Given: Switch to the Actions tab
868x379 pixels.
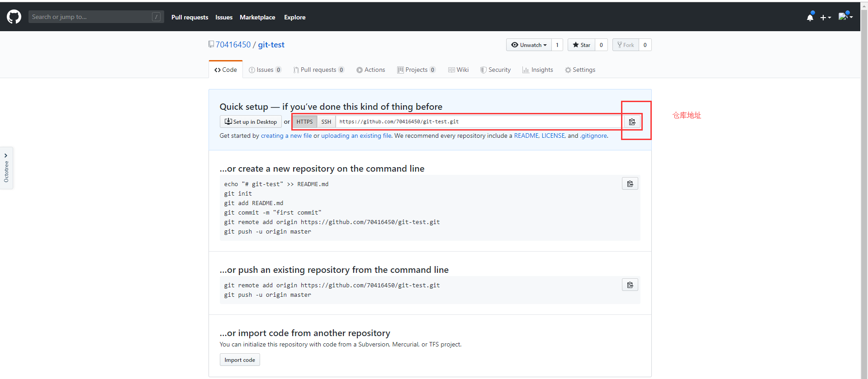Looking at the screenshot, I should [371, 70].
